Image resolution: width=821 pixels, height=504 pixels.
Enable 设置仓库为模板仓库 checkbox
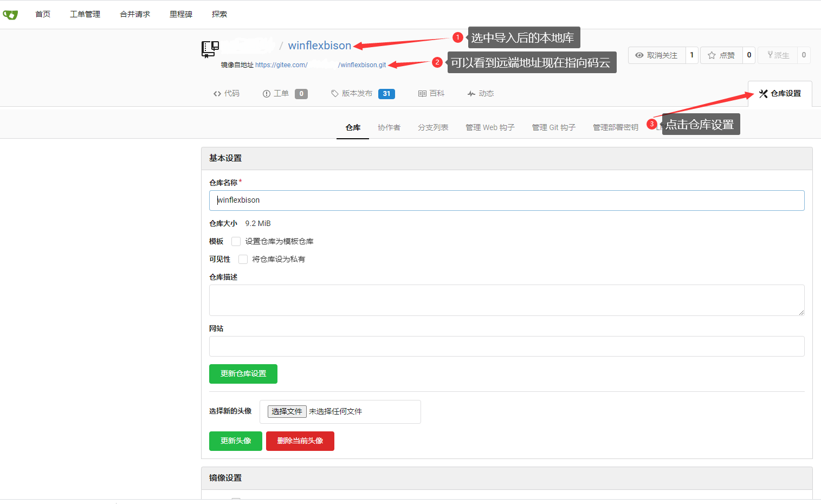[236, 241]
